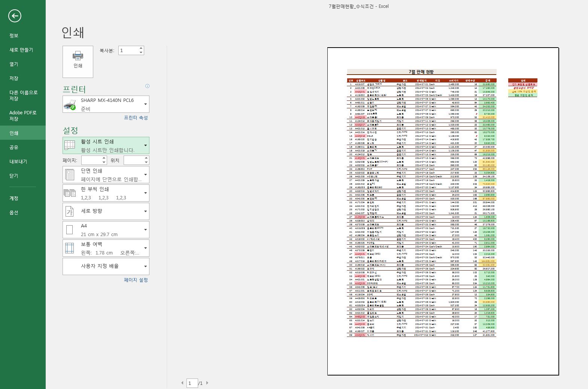588x389 pixels.
Task: Increment the pages from spinner
Action: 104,158
